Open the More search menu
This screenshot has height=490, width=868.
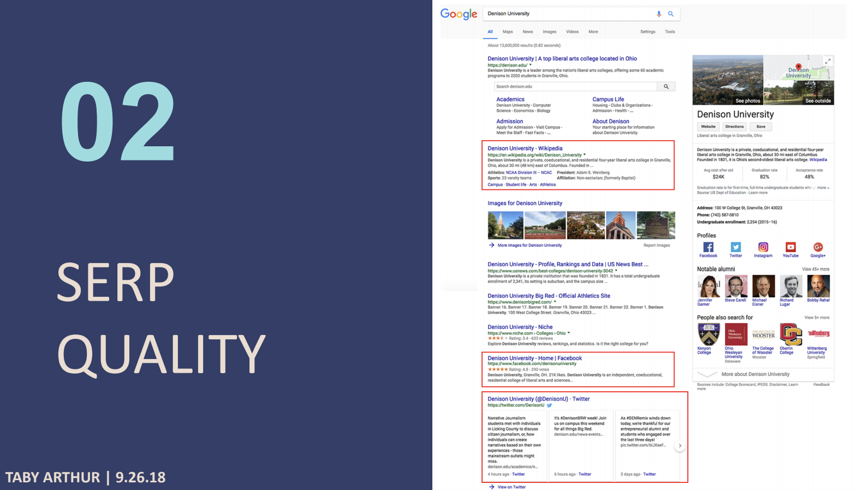click(x=593, y=32)
